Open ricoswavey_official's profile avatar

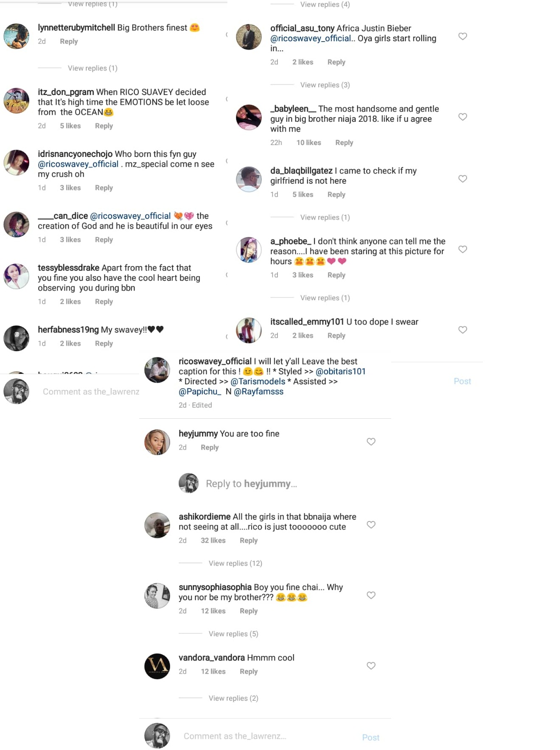click(157, 370)
